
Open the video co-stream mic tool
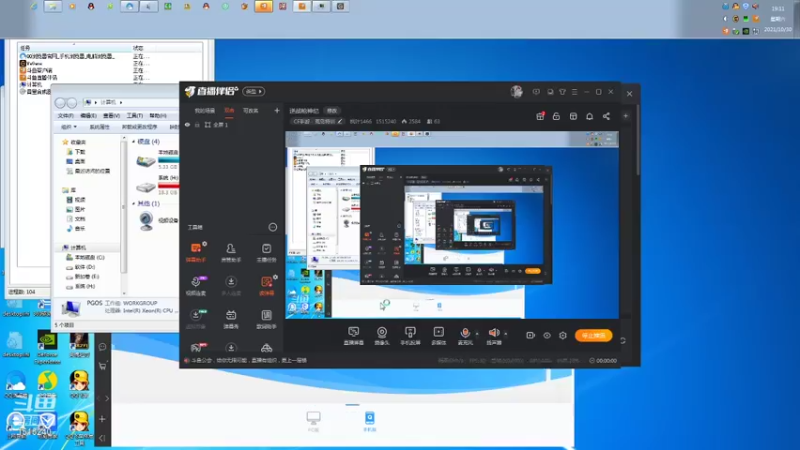point(196,285)
